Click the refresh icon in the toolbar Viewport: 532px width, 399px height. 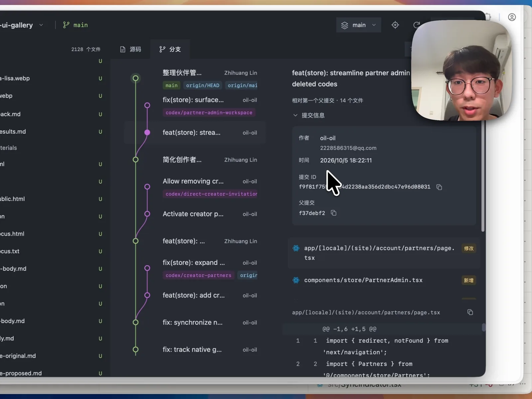point(416,25)
